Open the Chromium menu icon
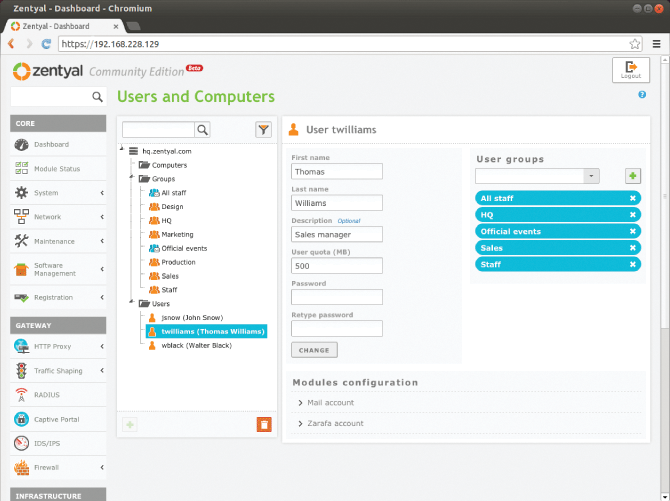This screenshot has height=501, width=670. 654,44
